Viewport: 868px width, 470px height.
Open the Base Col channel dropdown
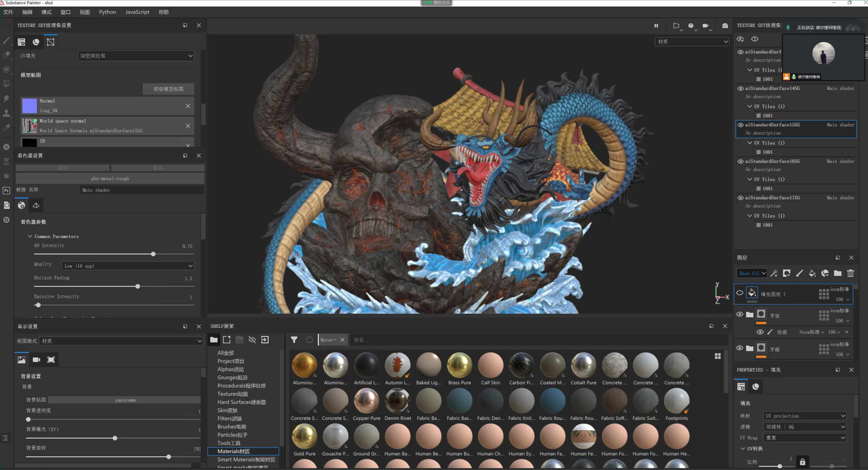pos(752,273)
